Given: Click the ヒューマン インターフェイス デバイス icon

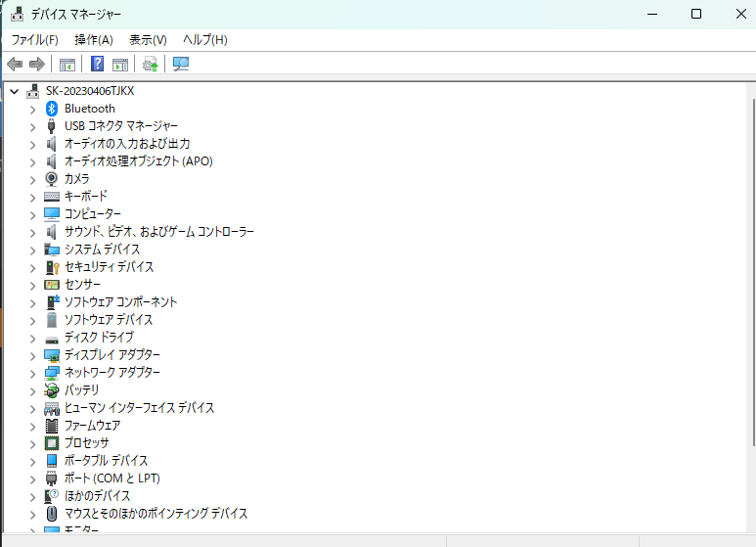Looking at the screenshot, I should point(52,409).
